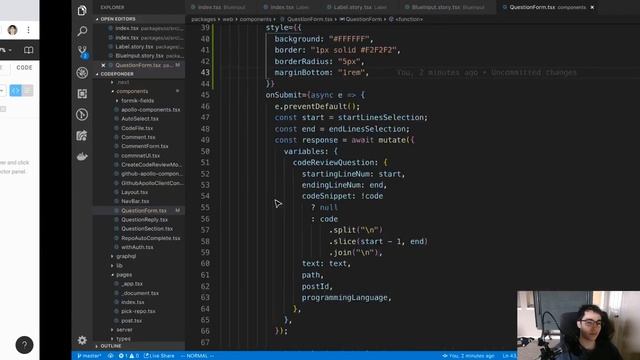Open pick-repo.tsx in pages folder

(138, 311)
